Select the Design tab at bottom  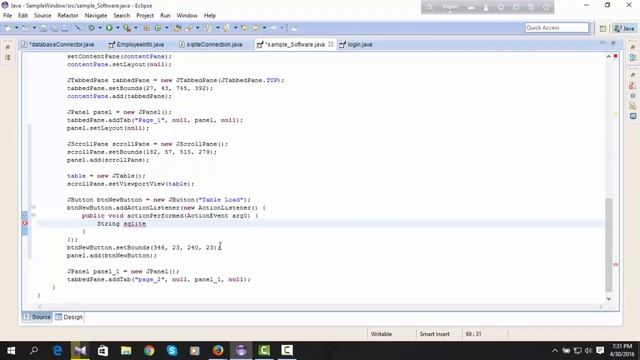click(x=69, y=317)
